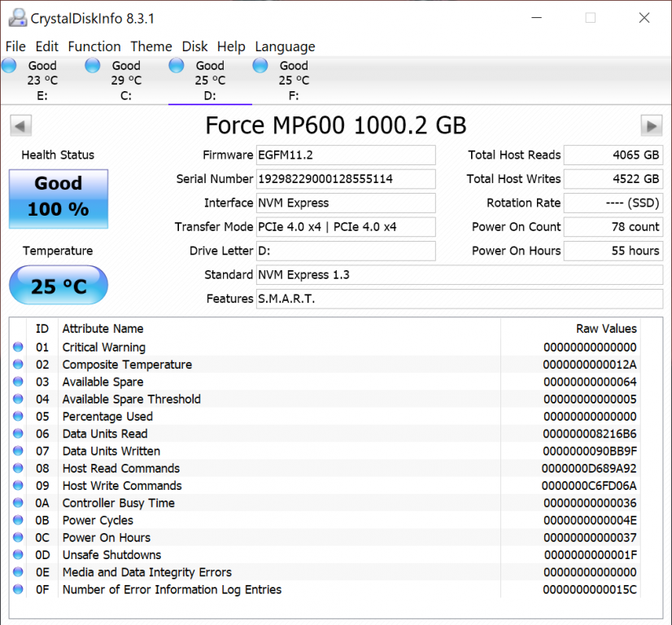
Task: Open the File menu
Action: [15, 46]
